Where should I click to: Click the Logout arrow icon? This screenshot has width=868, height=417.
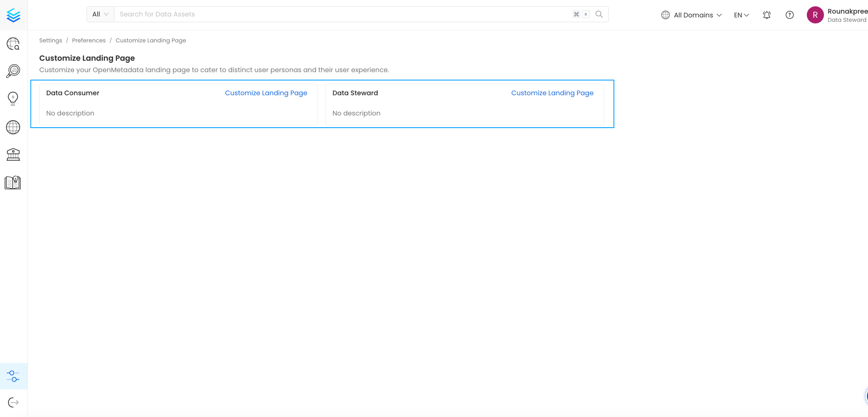point(13,402)
